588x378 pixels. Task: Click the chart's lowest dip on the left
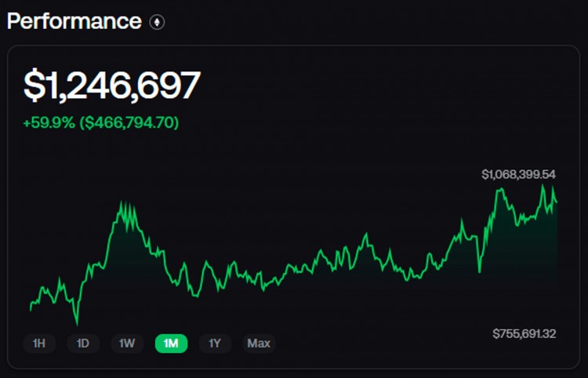point(77,322)
